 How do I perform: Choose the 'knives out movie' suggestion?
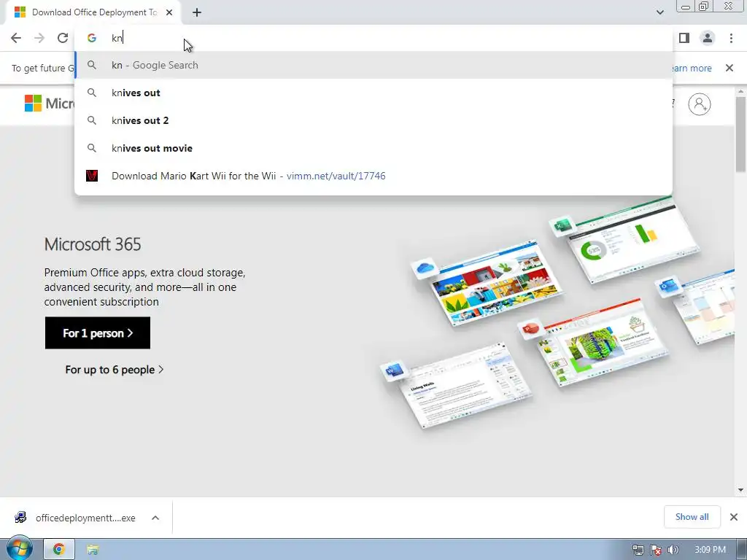point(373,148)
